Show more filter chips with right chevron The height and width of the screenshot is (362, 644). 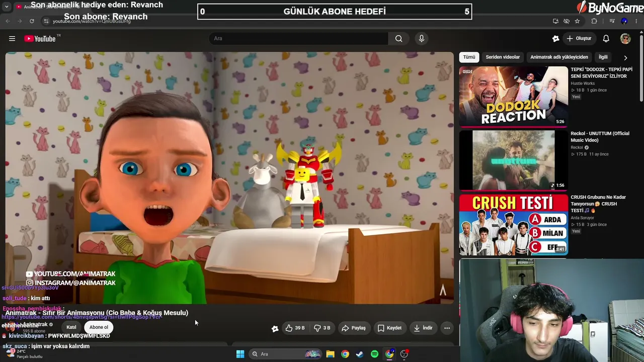tap(625, 58)
